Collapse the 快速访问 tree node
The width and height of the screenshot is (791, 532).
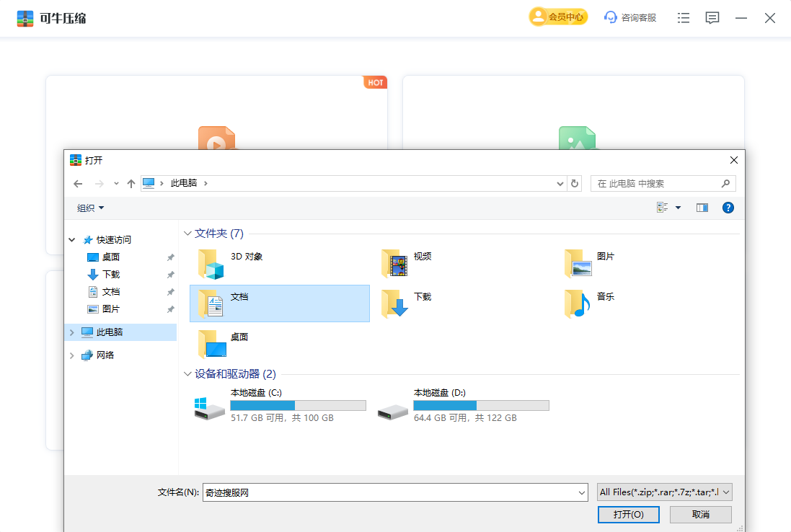[72, 240]
